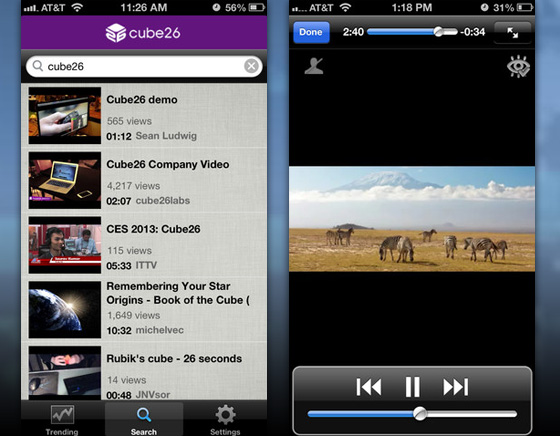Skip to next track
The image size is (560, 436).
click(x=456, y=387)
